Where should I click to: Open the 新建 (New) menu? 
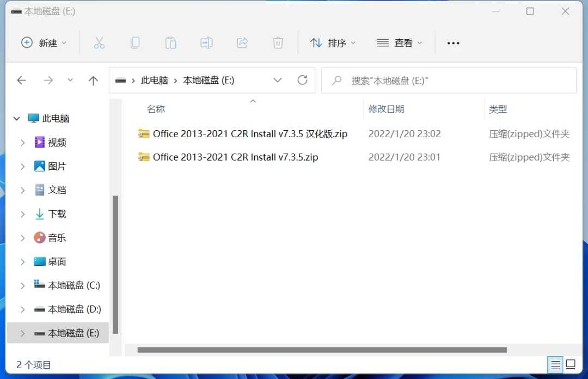[x=44, y=43]
